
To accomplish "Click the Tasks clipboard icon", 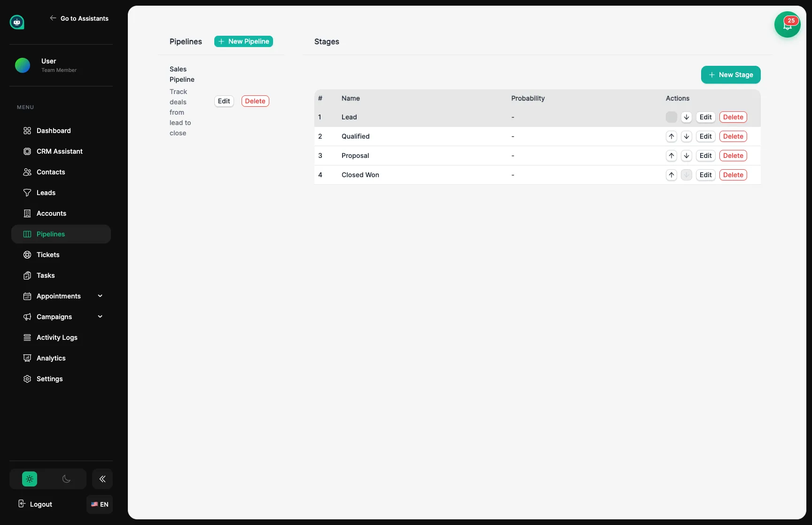I will pos(27,275).
